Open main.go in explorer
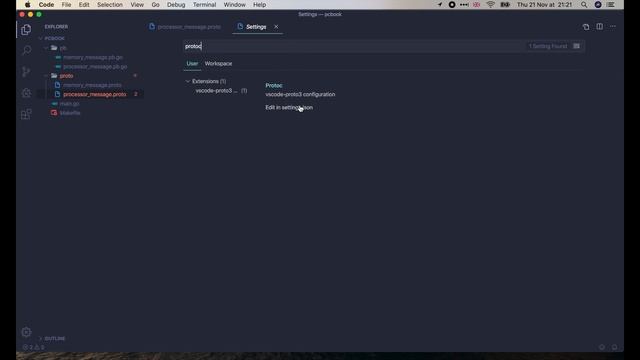640x360 pixels. click(69, 104)
